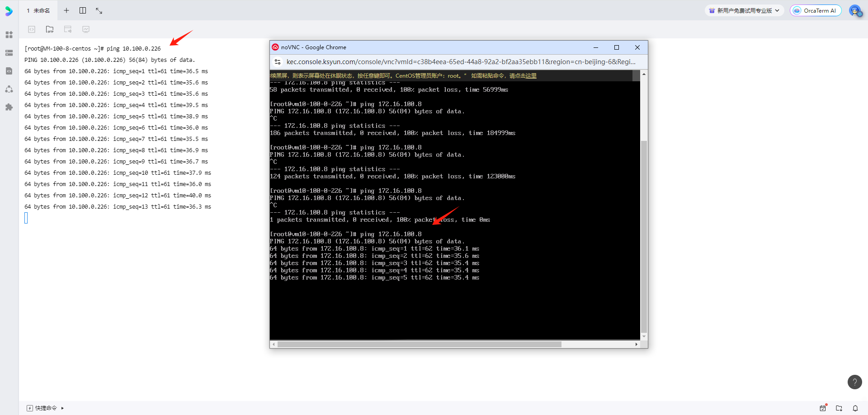
Task: Click the noVNC address bar URL
Action: click(461, 62)
